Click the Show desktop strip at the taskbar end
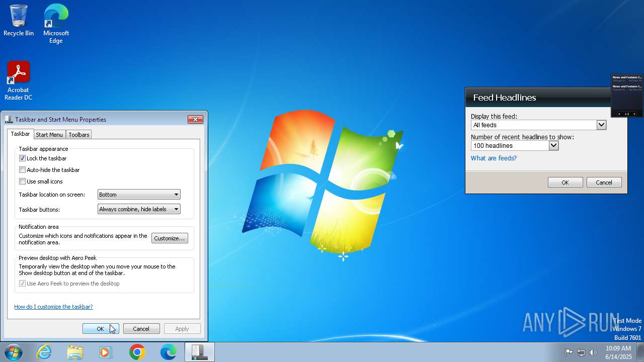This screenshot has height=362, width=644. pos(640,352)
